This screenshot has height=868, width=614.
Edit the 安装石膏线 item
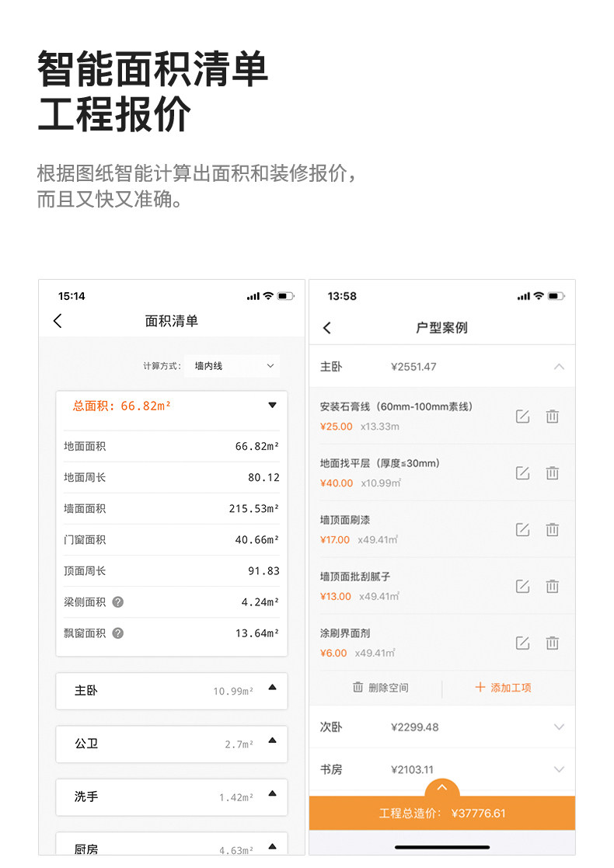522,417
